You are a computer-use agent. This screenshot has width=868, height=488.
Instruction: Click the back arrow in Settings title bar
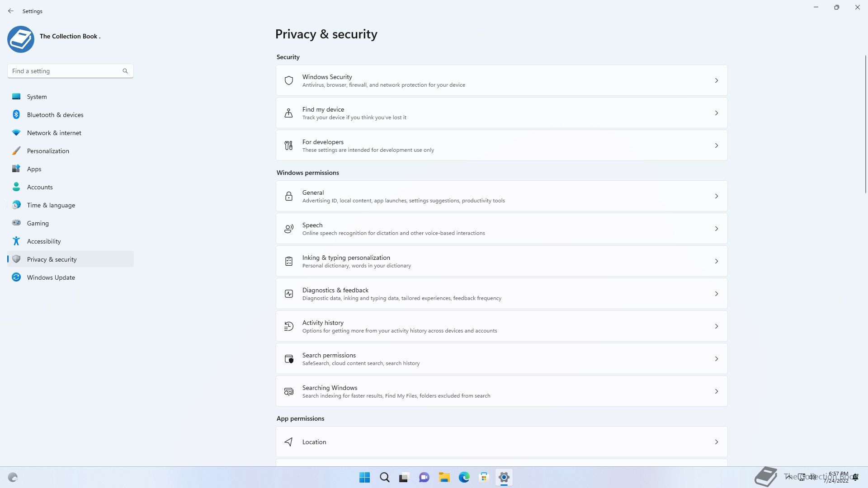click(11, 11)
